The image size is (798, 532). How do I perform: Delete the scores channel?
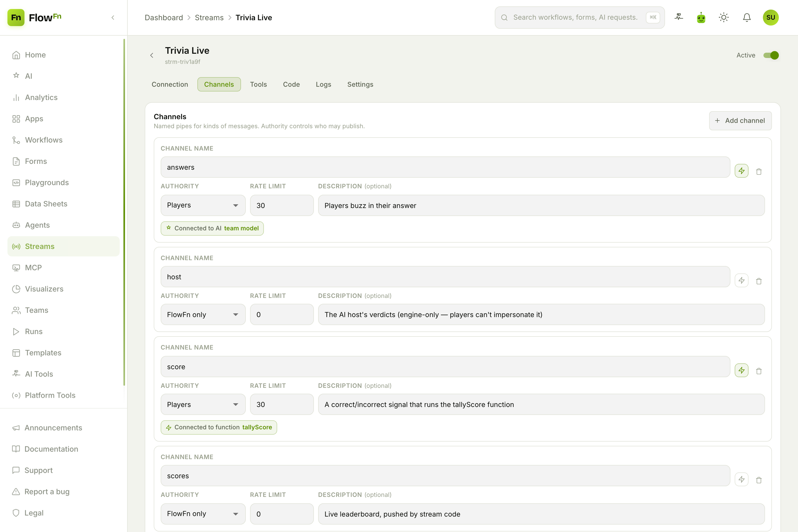click(x=759, y=480)
